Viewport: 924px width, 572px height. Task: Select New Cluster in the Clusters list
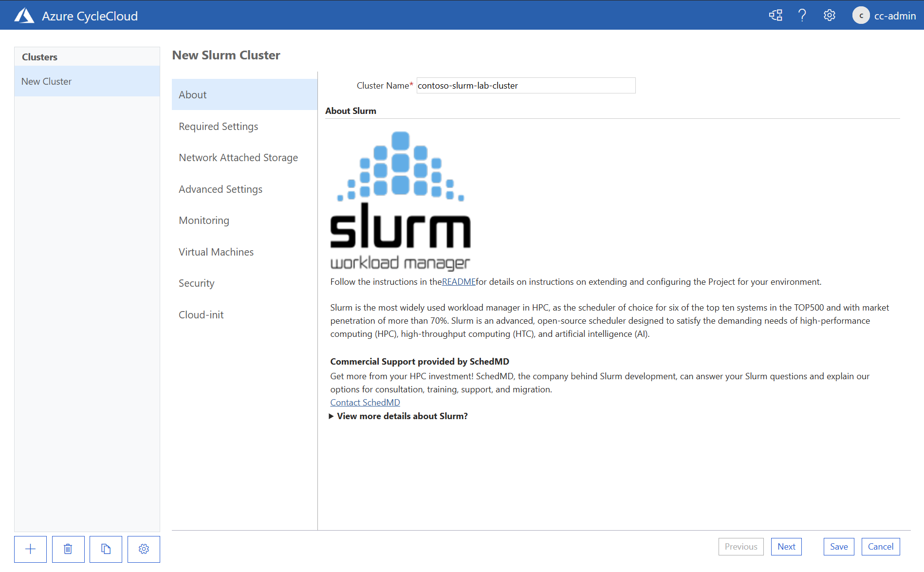[x=87, y=81]
